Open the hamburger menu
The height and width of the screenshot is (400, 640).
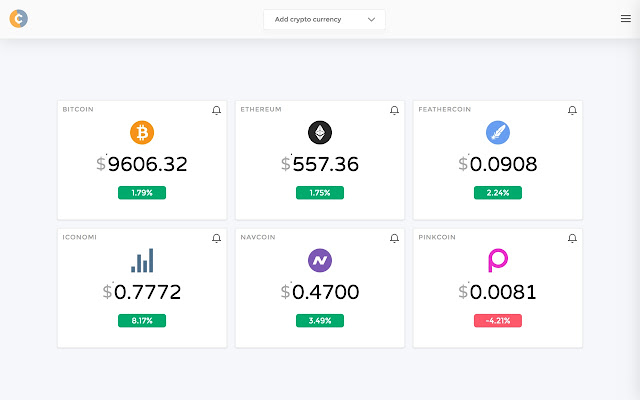click(x=626, y=18)
